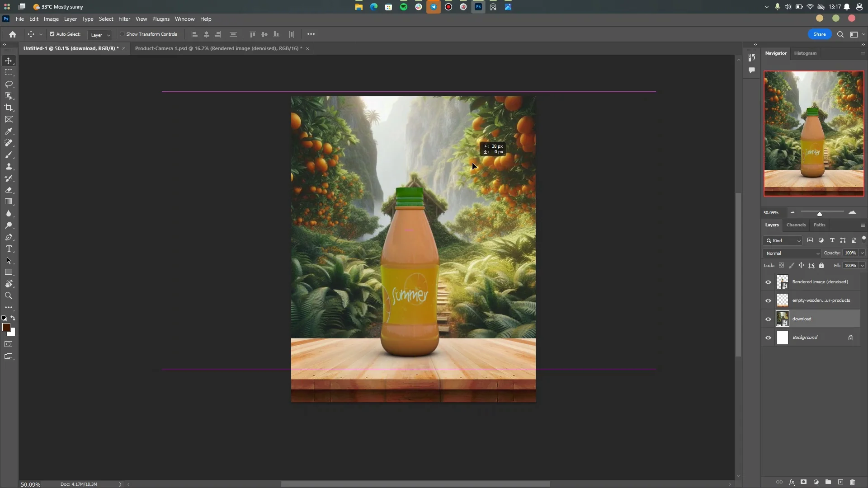Hide the Rendered image (denoised) layer
Screen dimensions: 868x488
point(768,282)
